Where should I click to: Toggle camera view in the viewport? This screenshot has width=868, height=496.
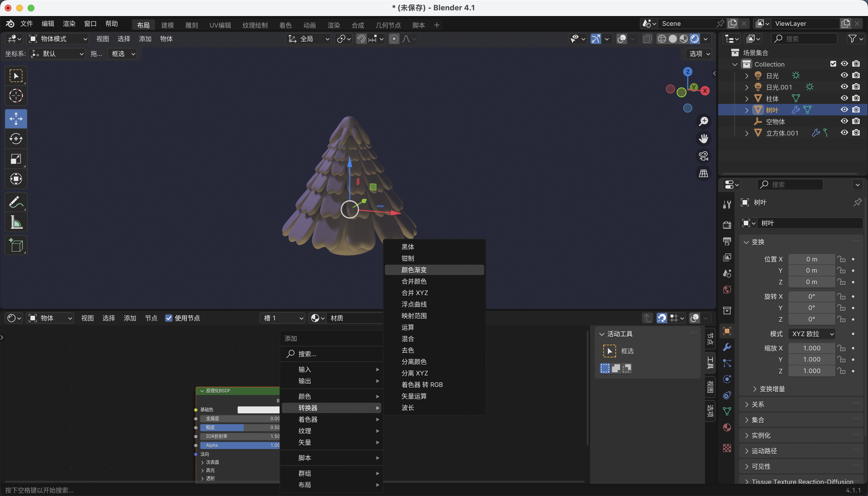point(703,156)
